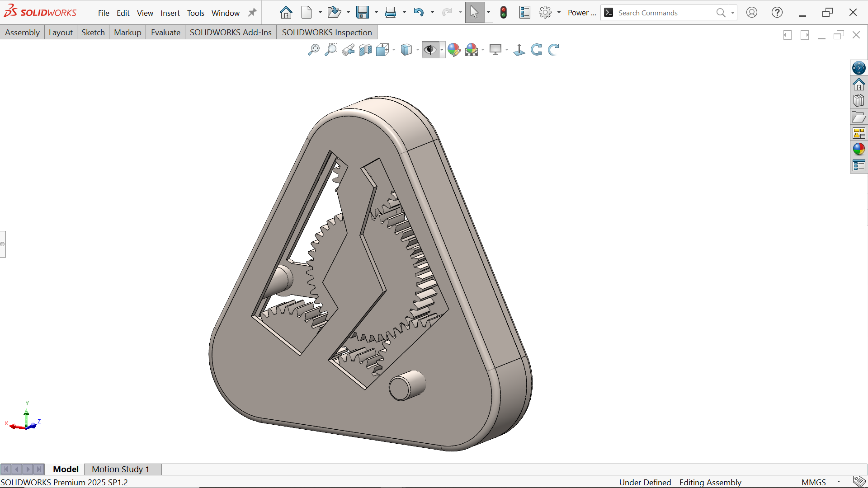Open the Help question mark icon
This screenshot has width=868, height=488.
pos(777,13)
